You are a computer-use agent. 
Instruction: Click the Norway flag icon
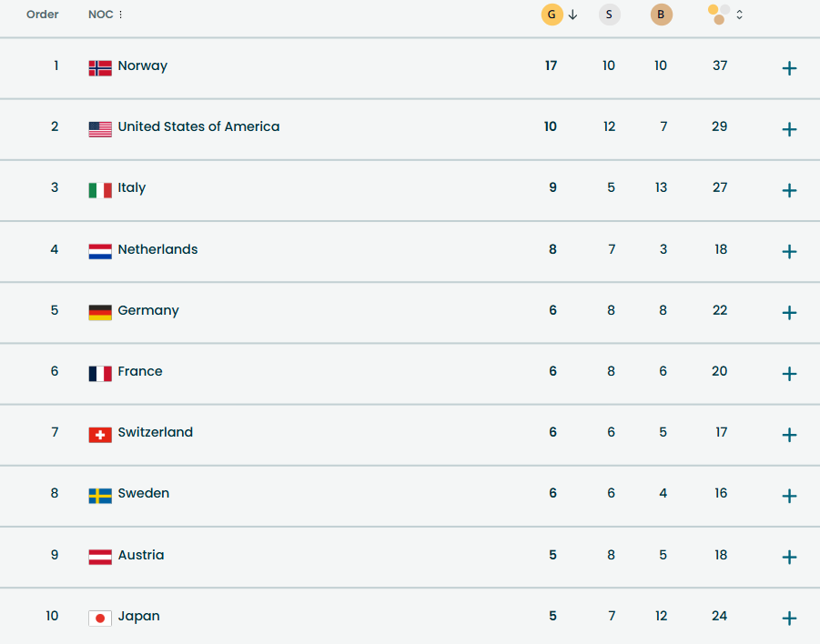[100, 67]
